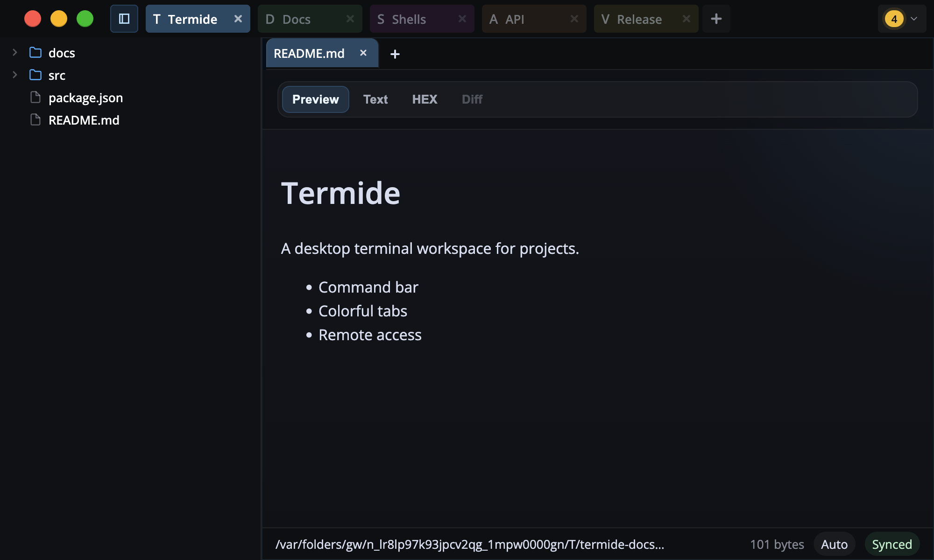Open the yellow notifications badge showing 4

click(x=894, y=19)
